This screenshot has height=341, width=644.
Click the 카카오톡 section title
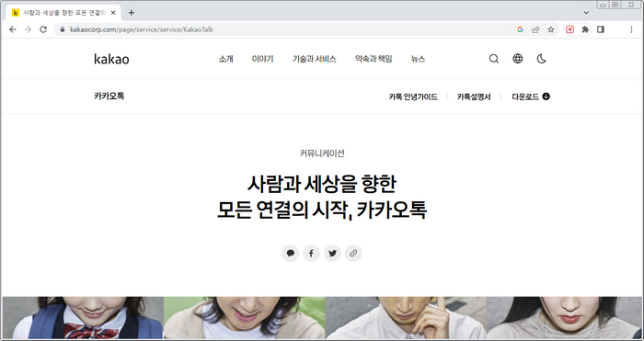109,96
